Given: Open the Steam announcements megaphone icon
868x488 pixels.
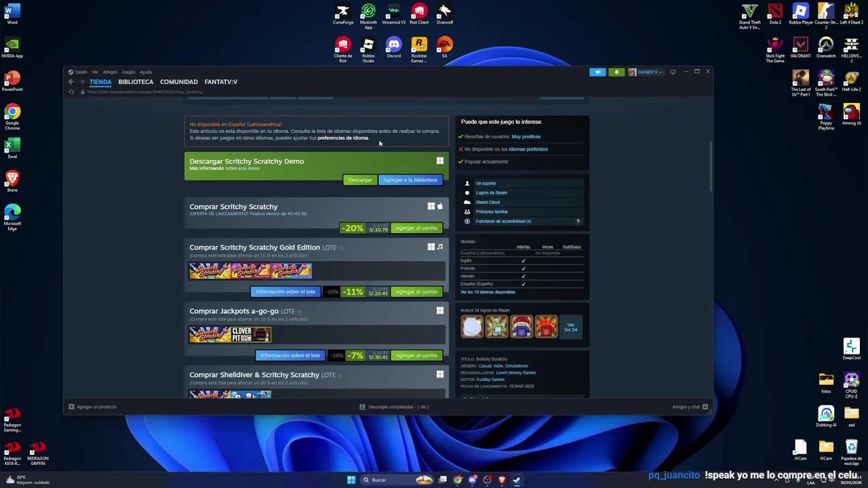Looking at the screenshot, I should point(597,72).
